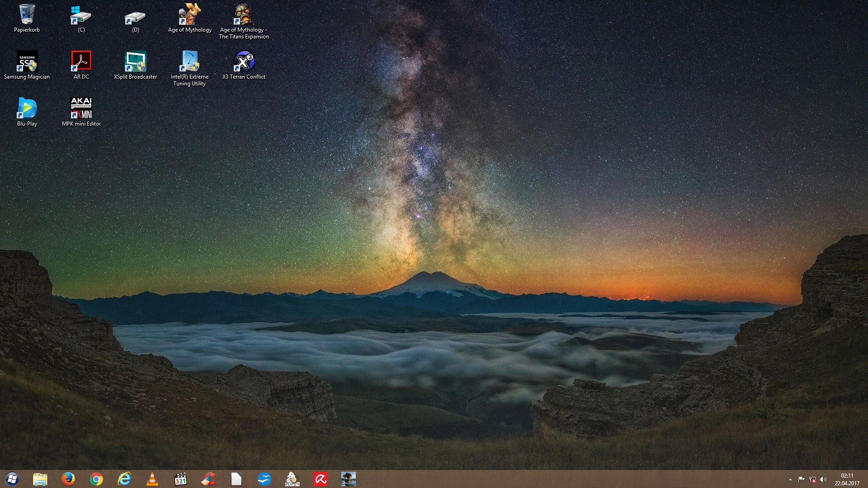Screen dimensions: 868x488
Task: Open Firefox from the taskbar
Action: (68, 479)
